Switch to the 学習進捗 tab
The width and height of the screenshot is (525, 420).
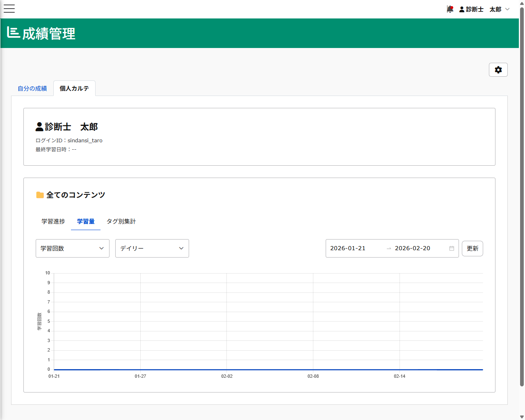pos(53,221)
